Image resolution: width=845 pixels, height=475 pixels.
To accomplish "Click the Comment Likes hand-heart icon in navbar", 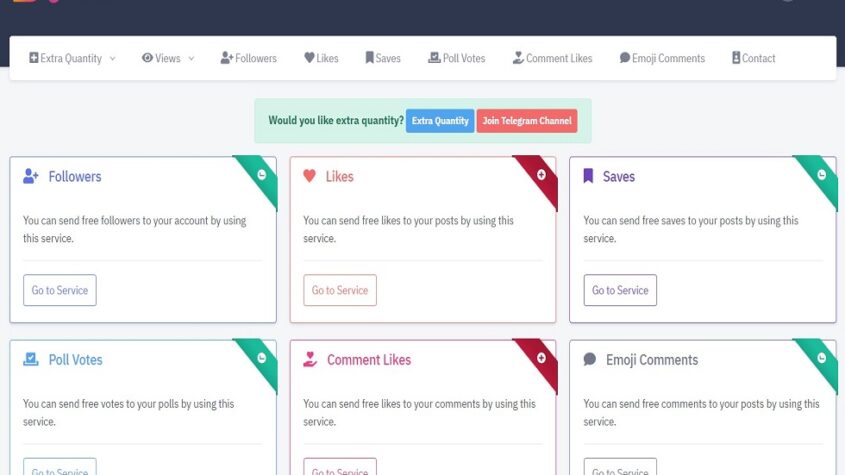I will [518, 58].
